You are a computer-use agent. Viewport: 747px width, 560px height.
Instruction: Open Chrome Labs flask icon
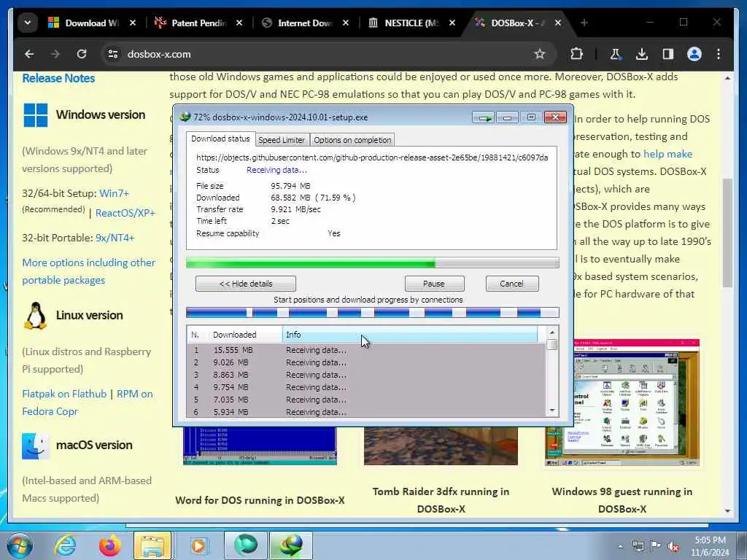[x=615, y=54]
